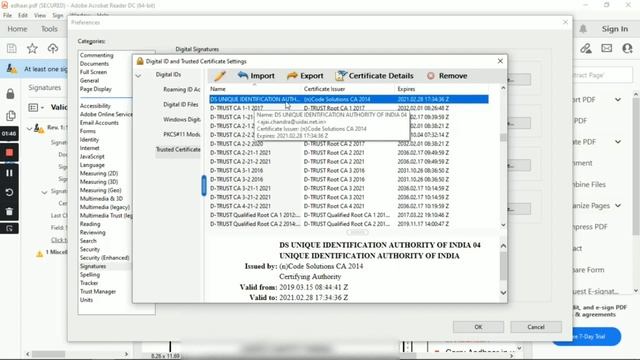The width and height of the screenshot is (640, 360).
Task: Select D-TRUST Qualified Root CA 2 2014 row
Action: tap(349, 224)
